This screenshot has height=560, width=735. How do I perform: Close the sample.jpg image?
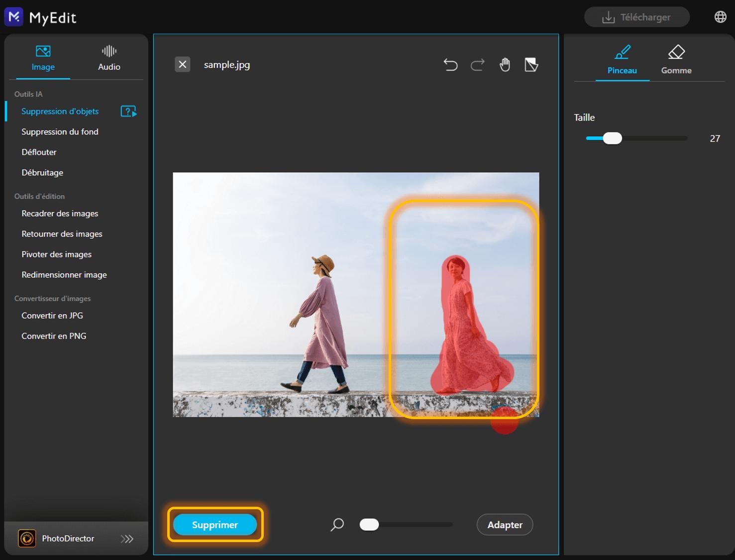182,64
